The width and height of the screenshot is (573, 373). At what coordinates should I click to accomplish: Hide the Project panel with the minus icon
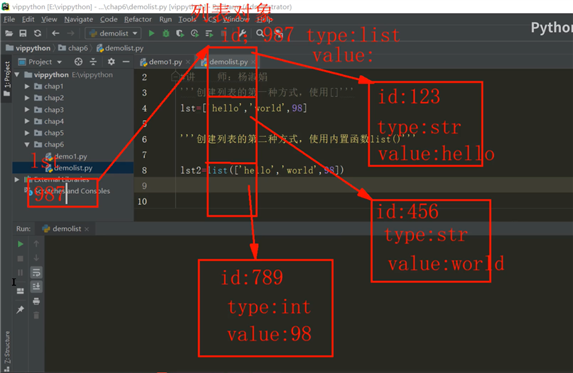(126, 62)
